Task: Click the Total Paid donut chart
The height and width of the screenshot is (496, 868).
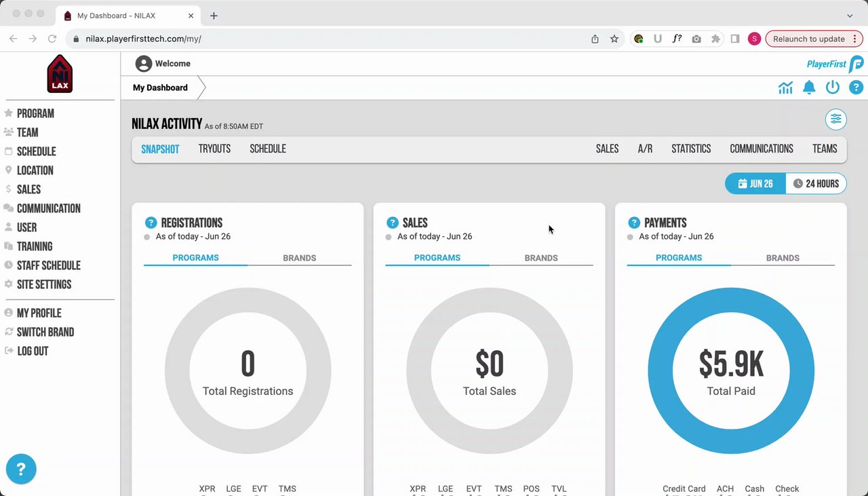Action: 731,371
